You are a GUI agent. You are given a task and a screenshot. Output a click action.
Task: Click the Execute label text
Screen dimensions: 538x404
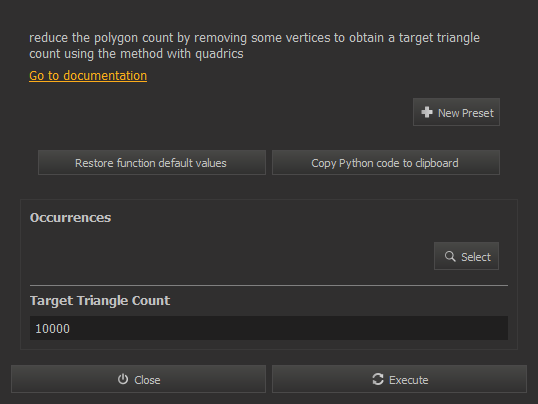(x=409, y=380)
